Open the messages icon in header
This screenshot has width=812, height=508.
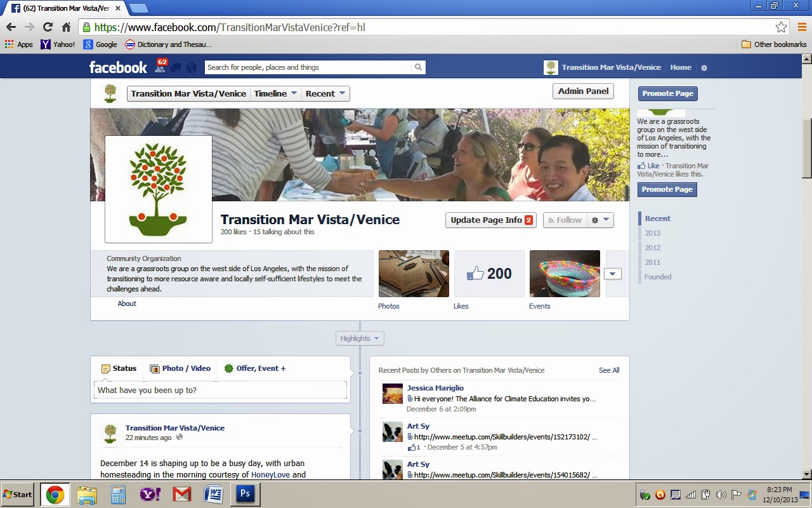[176, 68]
